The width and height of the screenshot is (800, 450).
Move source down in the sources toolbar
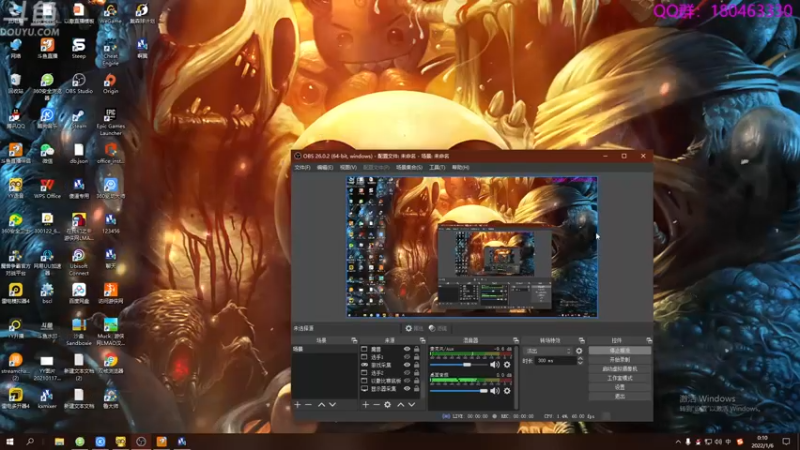412,405
